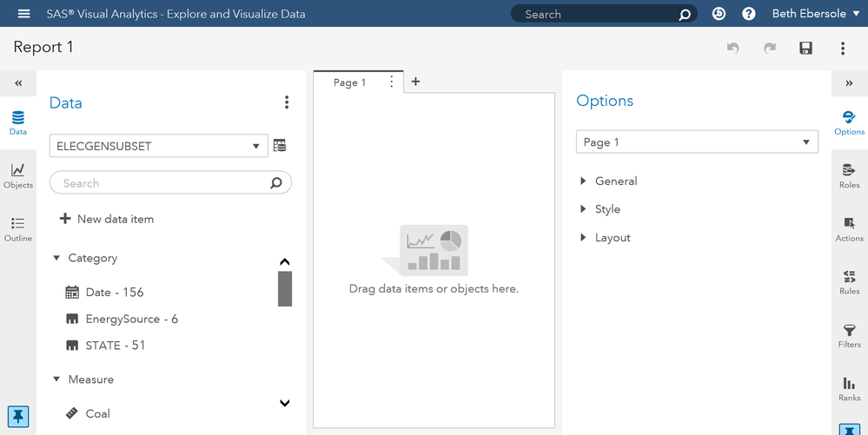Open the Objects pane
868x435 pixels.
pyautogui.click(x=17, y=175)
